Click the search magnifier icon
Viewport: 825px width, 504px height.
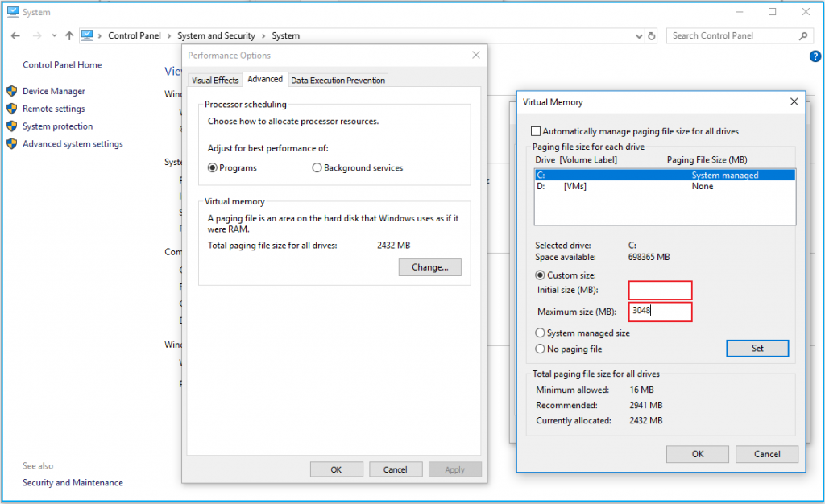pyautogui.click(x=803, y=35)
